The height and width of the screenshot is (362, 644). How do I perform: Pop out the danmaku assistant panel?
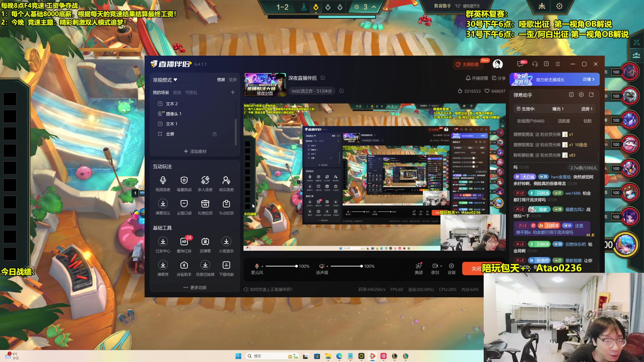591,95
